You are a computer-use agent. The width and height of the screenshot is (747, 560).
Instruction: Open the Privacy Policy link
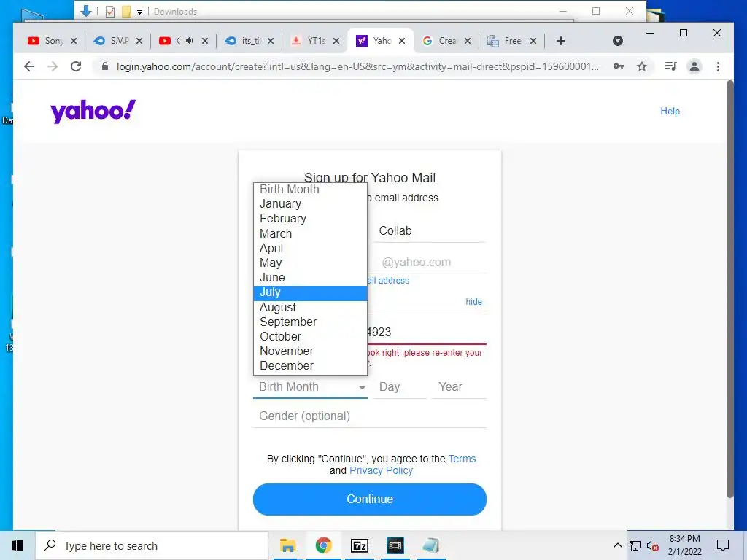(381, 470)
